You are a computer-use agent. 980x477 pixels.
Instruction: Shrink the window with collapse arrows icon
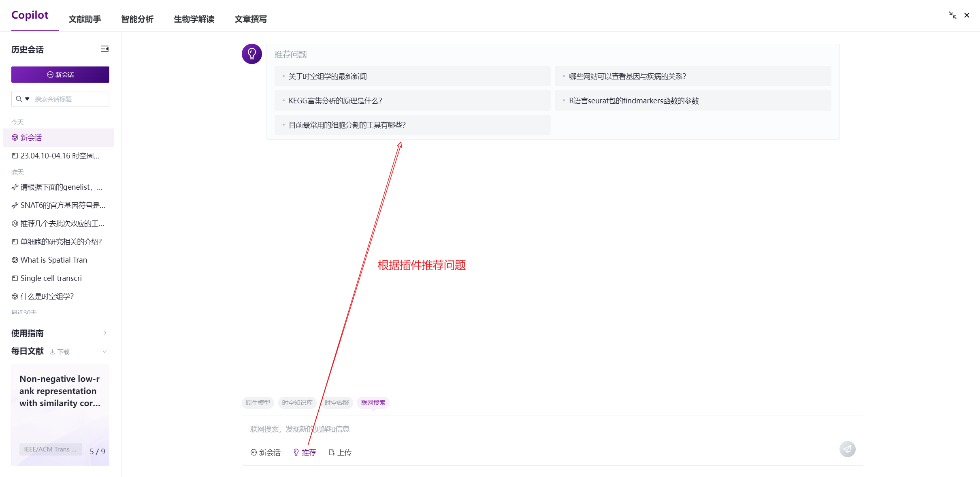pyautogui.click(x=952, y=15)
